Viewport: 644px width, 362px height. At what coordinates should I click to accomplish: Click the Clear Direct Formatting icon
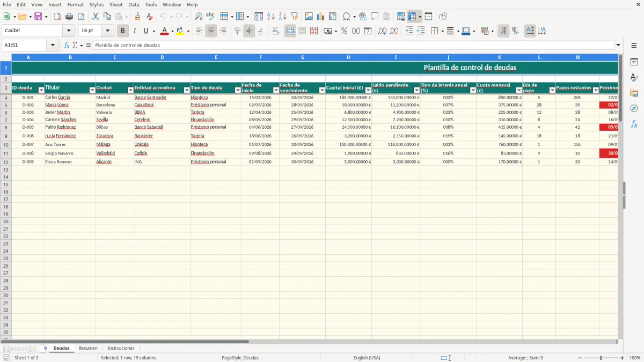coord(149,17)
